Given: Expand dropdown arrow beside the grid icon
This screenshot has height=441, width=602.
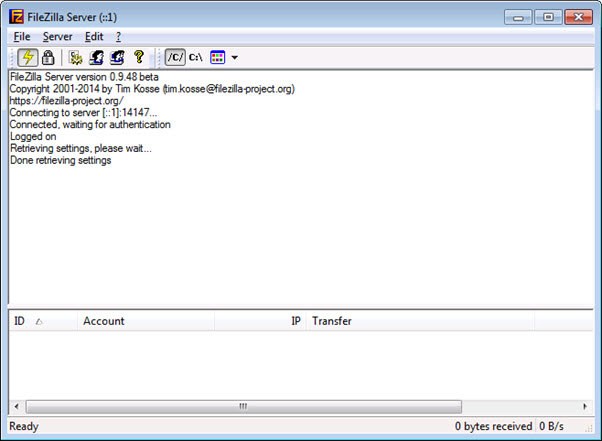Looking at the screenshot, I should (x=235, y=58).
